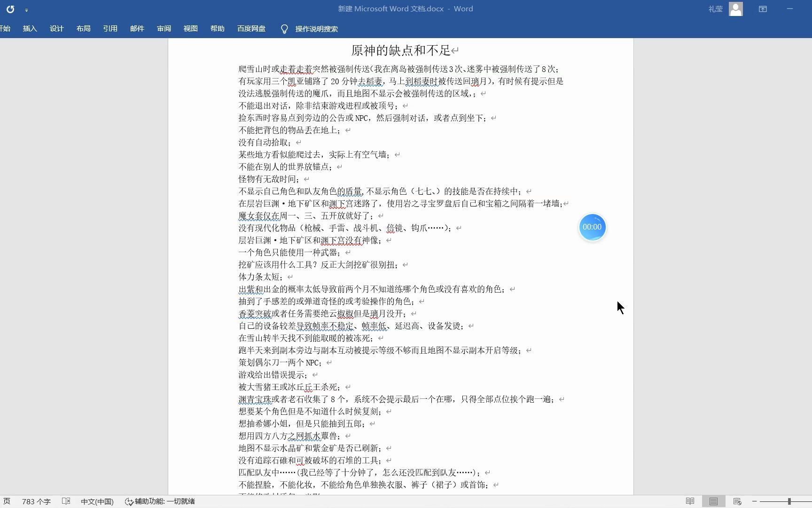Open the 百度网盘 tab
The width and height of the screenshot is (812, 508).
point(251,29)
